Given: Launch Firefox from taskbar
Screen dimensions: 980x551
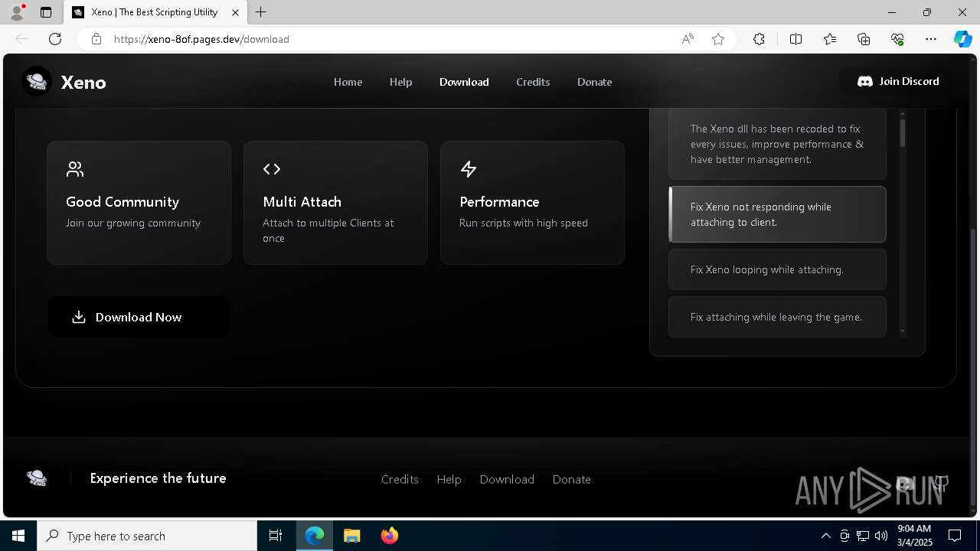Looking at the screenshot, I should click(x=390, y=536).
